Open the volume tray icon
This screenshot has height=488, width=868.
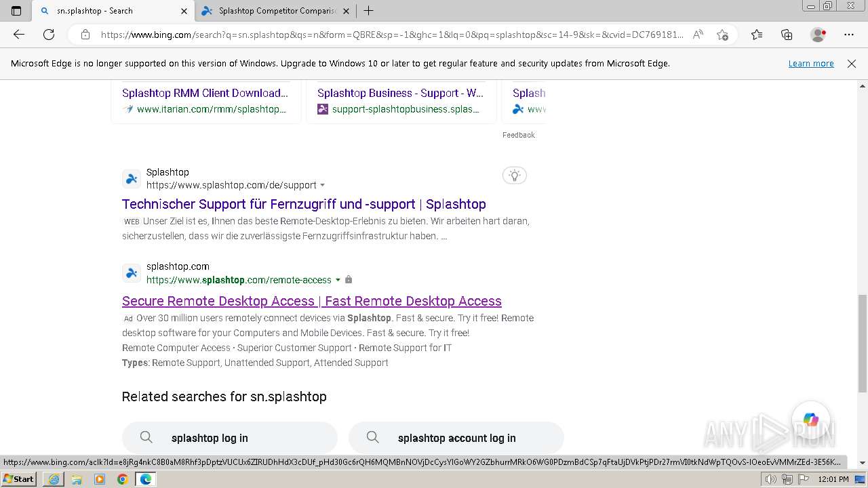tap(771, 479)
